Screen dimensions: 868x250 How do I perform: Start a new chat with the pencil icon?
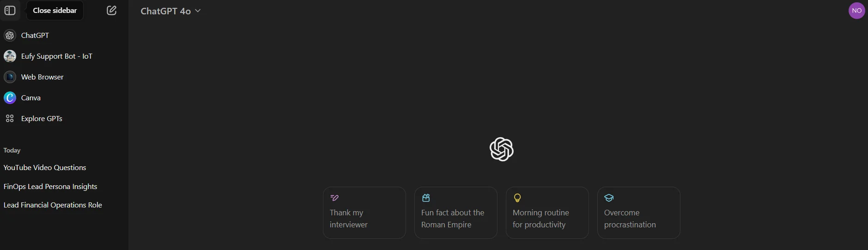111,10
